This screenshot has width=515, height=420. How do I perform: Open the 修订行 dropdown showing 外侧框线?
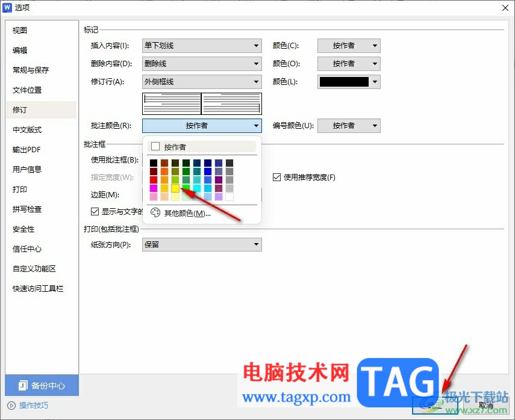pos(202,82)
